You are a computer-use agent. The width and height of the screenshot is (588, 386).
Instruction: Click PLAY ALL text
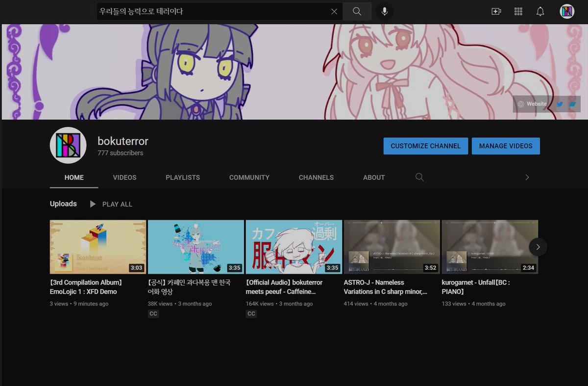(x=117, y=204)
